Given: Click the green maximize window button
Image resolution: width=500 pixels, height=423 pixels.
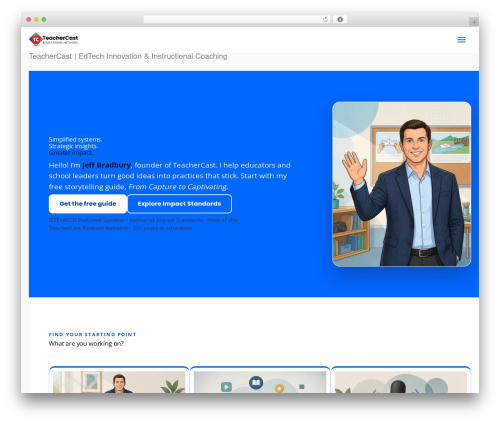Looking at the screenshot, I should 44,20.
